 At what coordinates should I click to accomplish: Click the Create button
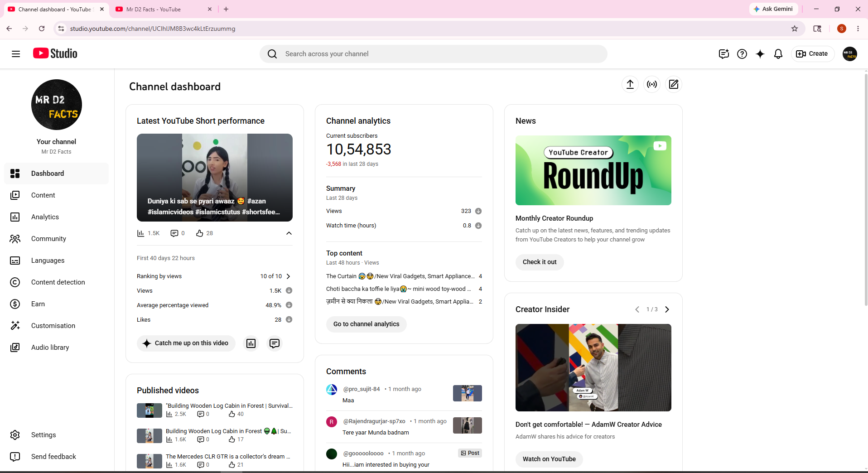click(x=812, y=54)
